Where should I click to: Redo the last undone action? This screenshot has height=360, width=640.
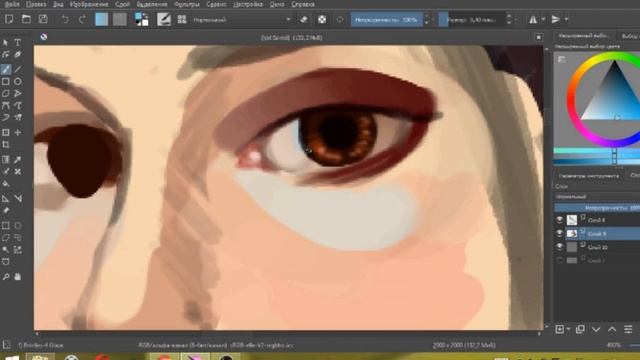pyautogui.click(x=82, y=19)
